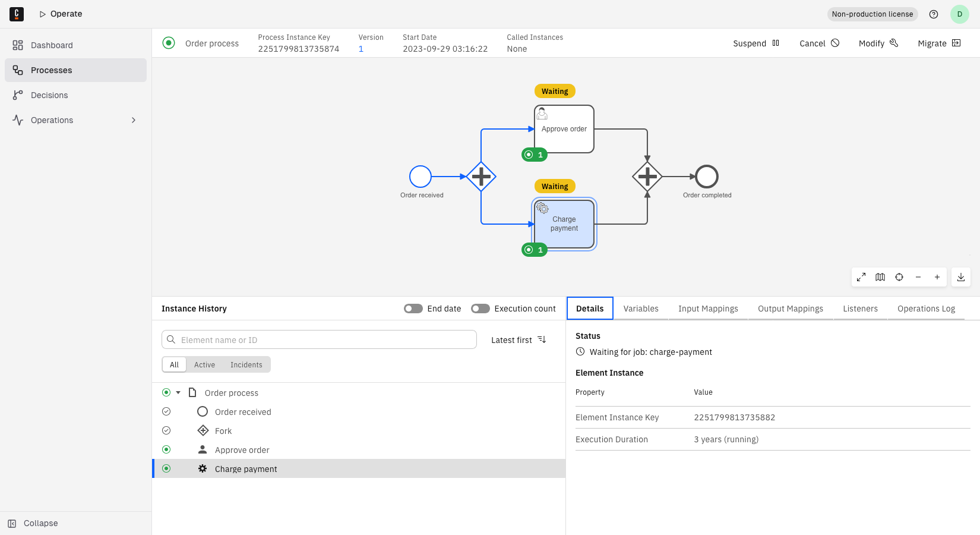Expand the Operations sidebar chevron
Image resolution: width=980 pixels, height=535 pixels.
point(134,120)
